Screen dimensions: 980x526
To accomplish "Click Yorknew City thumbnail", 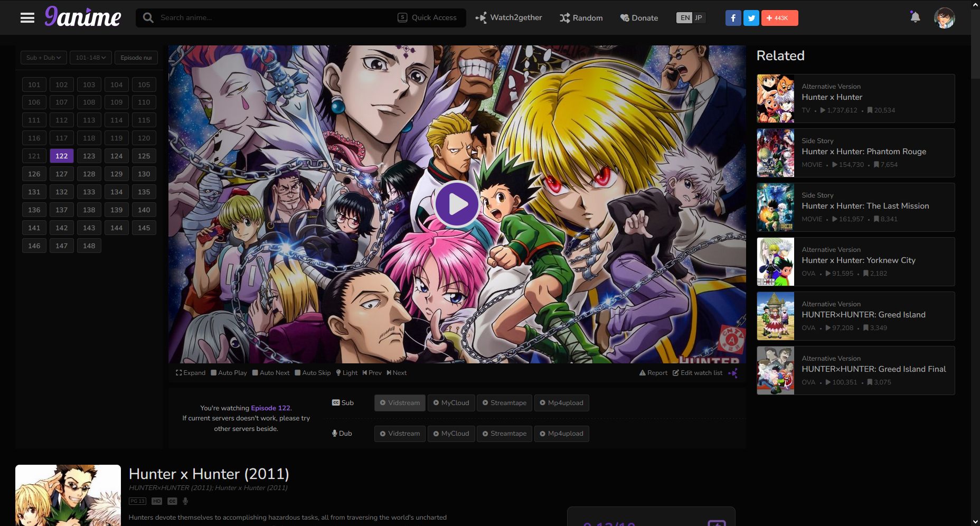I will (775, 261).
